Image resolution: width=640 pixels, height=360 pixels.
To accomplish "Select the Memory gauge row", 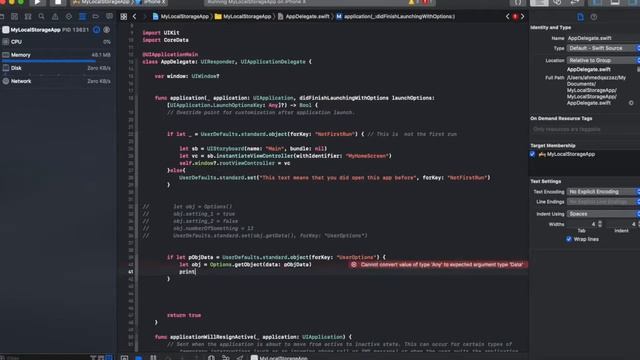I will click(x=57, y=55).
